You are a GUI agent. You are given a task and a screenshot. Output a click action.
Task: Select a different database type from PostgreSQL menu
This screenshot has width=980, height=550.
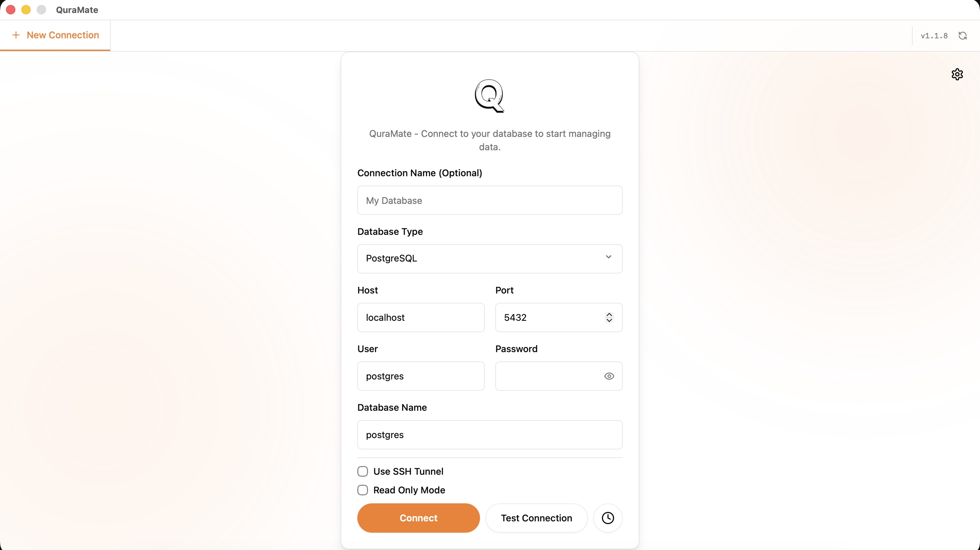489,259
